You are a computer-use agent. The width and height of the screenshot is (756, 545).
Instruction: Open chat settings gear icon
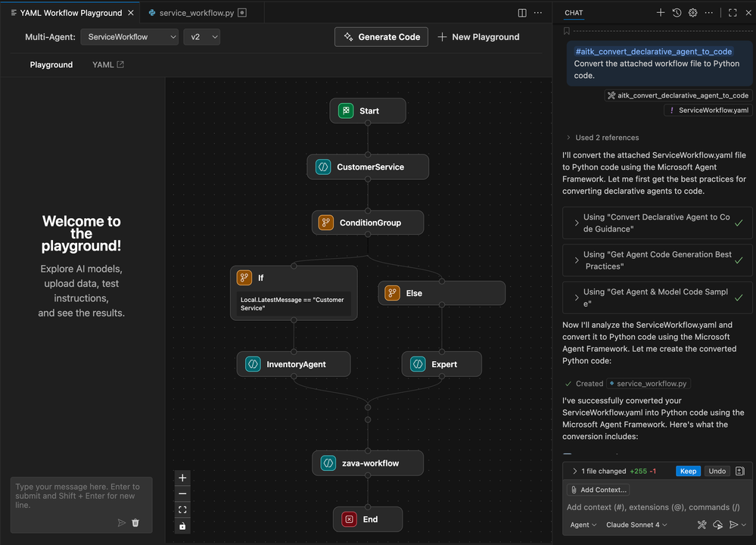[693, 13]
